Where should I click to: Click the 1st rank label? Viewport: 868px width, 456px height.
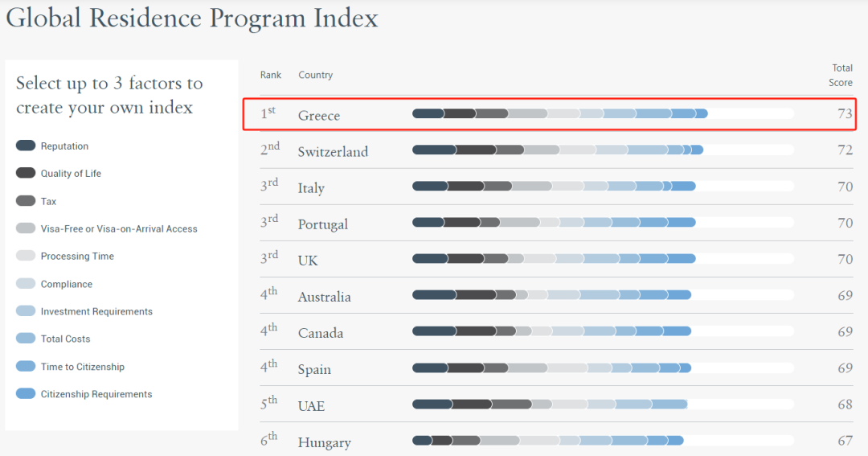click(268, 113)
